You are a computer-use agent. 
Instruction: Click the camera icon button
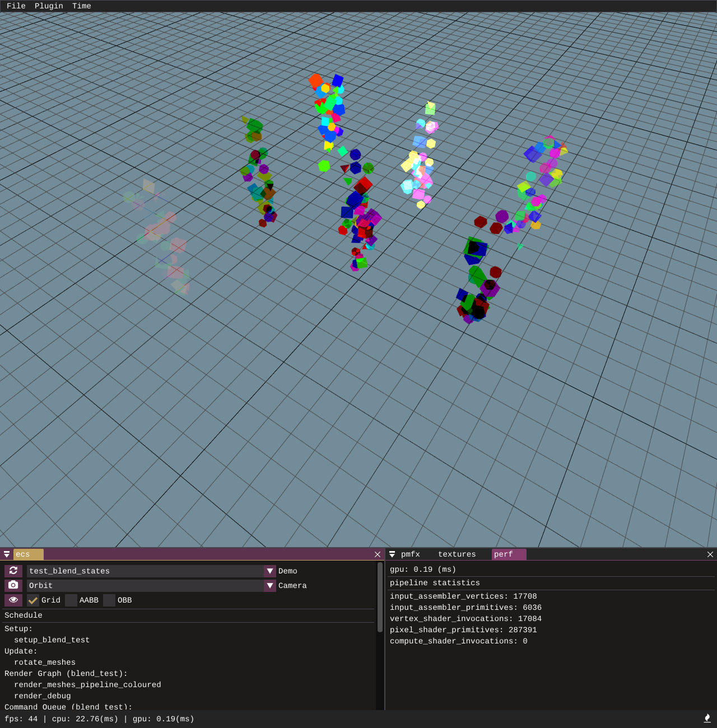click(13, 585)
